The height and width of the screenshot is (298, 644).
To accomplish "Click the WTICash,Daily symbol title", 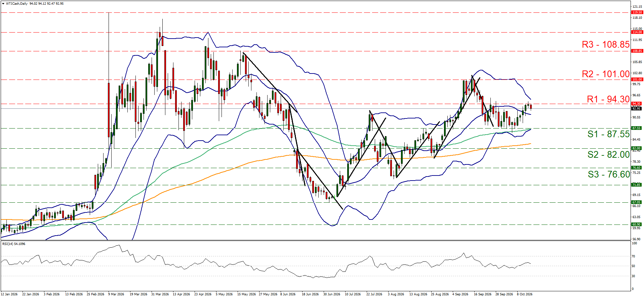I will tap(17, 4).
